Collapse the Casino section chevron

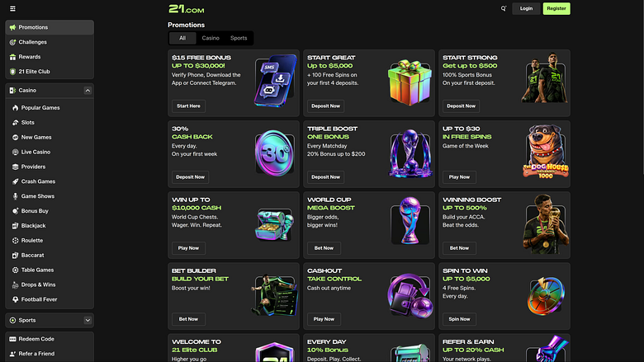(x=88, y=91)
